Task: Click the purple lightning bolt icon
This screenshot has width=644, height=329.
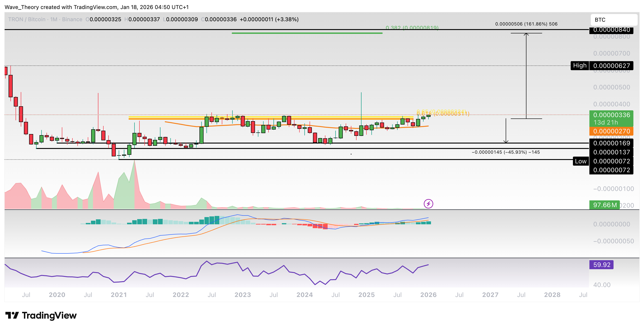Action: pos(429,204)
